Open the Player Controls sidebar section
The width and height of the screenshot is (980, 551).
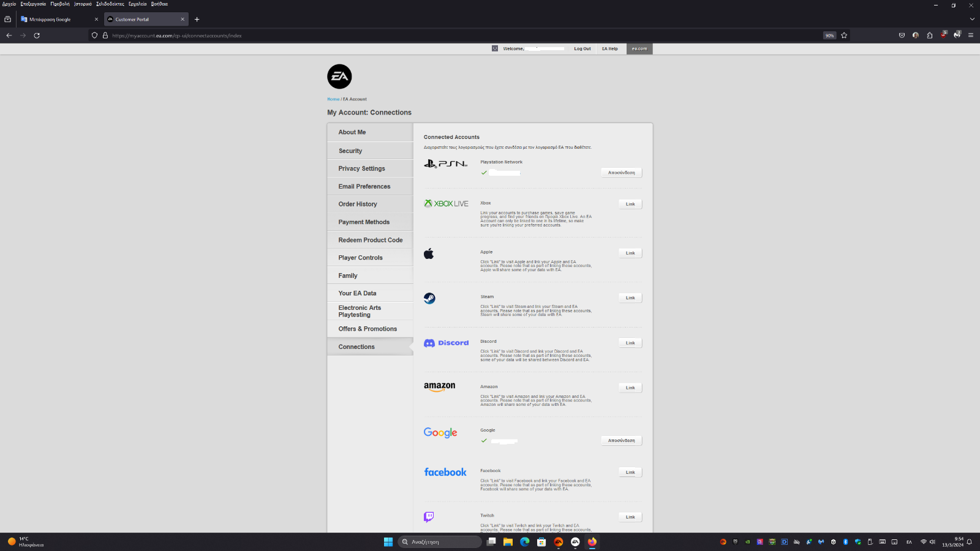coord(370,258)
